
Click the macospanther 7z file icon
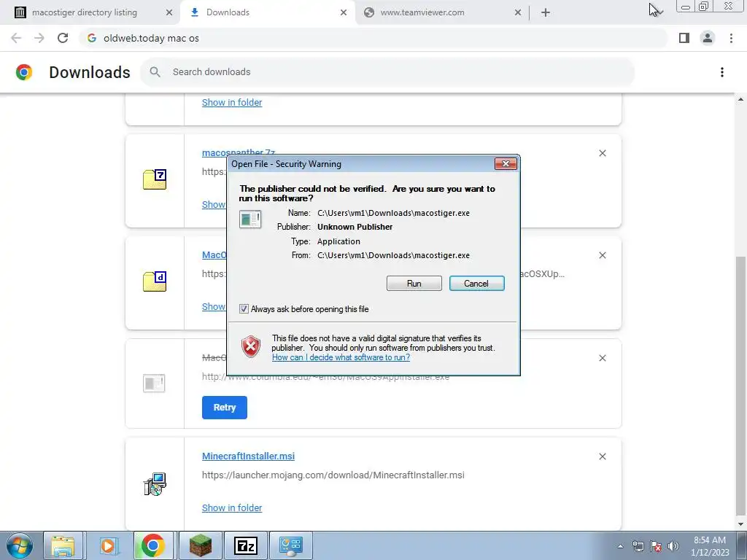tap(155, 179)
